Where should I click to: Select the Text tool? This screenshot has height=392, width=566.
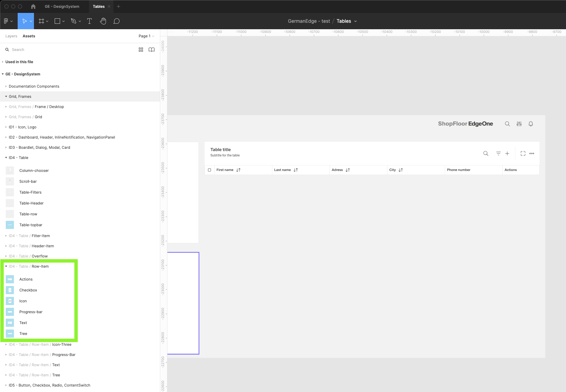coord(89,21)
